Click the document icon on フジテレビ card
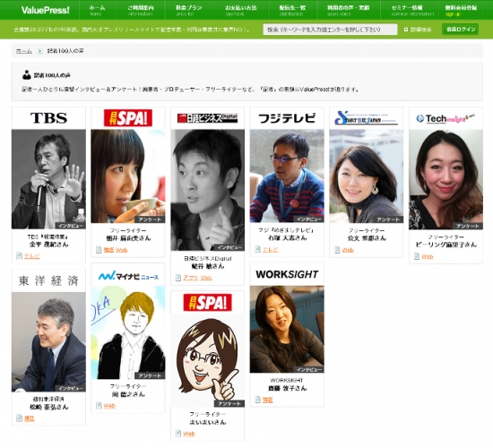 [x=257, y=249]
